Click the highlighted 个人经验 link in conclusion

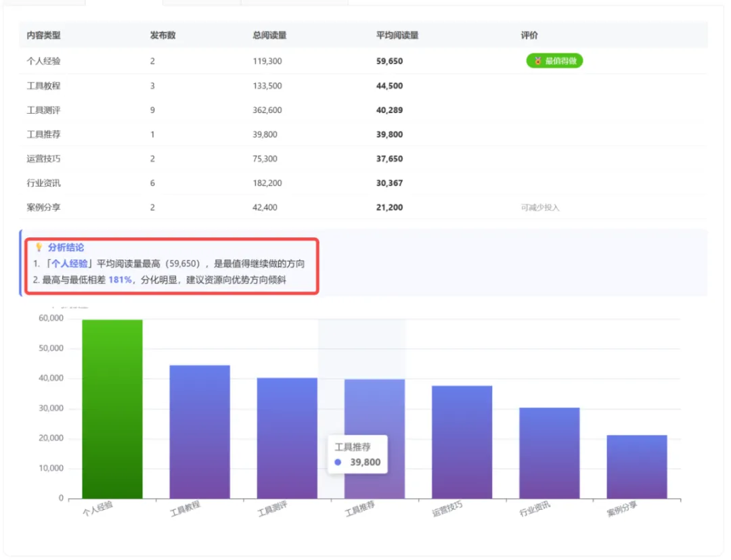(70, 264)
